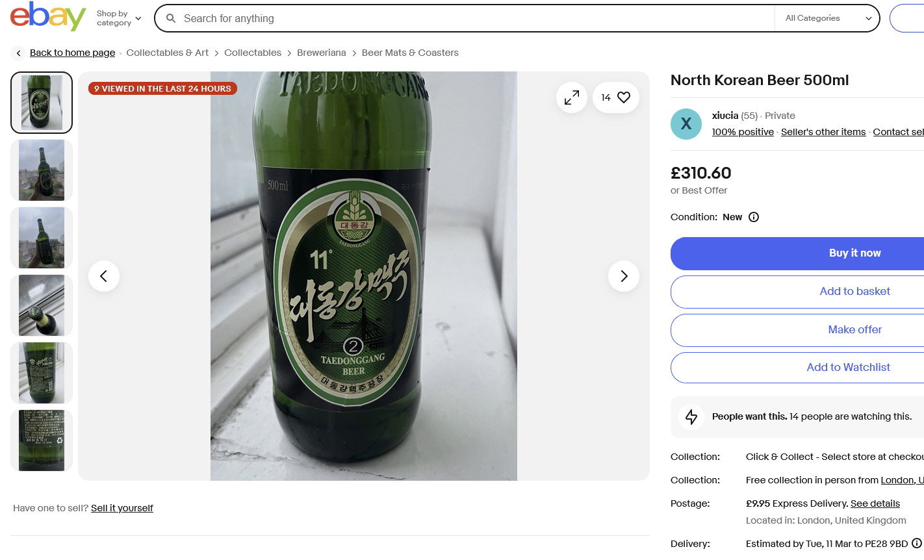The image size is (924, 560).
Task: Show next product image
Action: click(624, 276)
